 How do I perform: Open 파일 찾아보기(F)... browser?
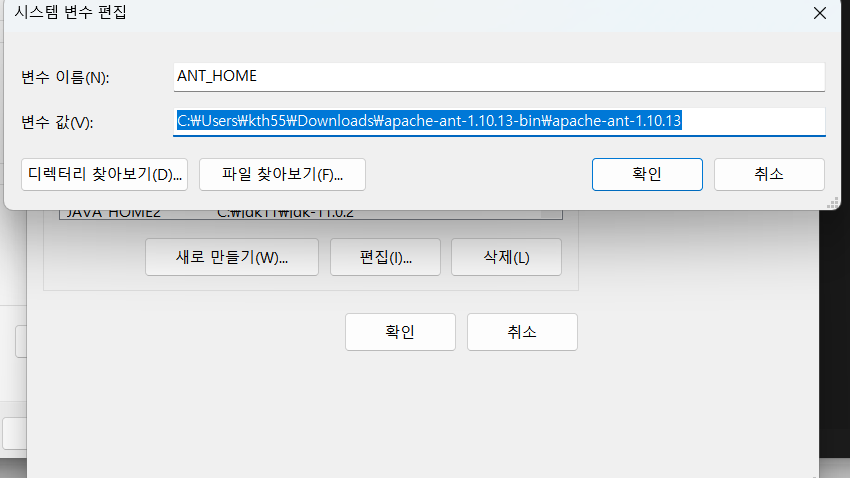pyautogui.click(x=282, y=175)
